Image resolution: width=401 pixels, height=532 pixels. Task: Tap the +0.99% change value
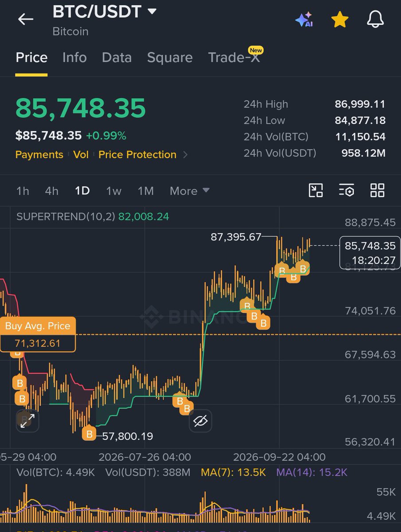pos(106,136)
